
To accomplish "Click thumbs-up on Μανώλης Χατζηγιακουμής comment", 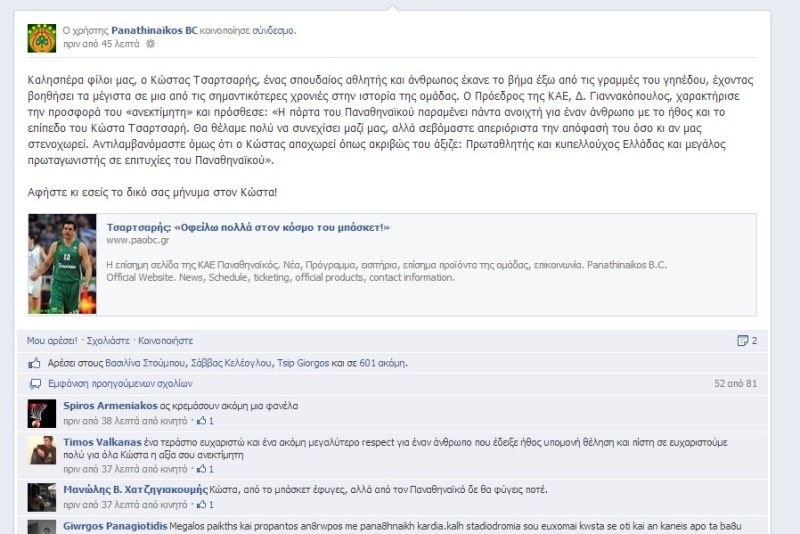I will (202, 504).
